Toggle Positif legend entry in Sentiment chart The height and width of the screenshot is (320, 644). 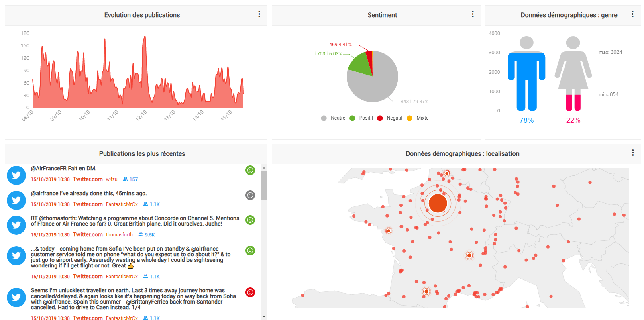[361, 118]
